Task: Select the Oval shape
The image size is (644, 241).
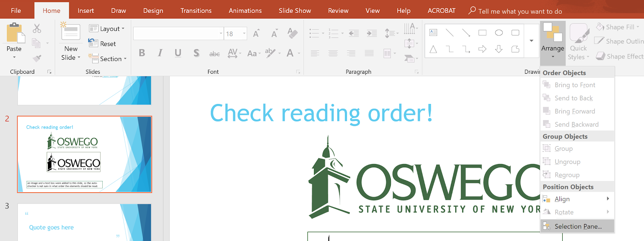Action: pos(499,33)
